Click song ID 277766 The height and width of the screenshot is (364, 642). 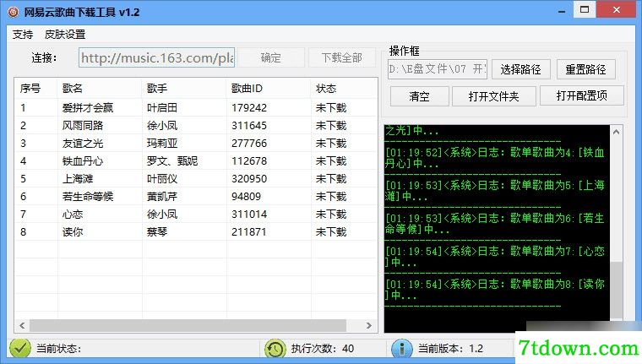249,144
